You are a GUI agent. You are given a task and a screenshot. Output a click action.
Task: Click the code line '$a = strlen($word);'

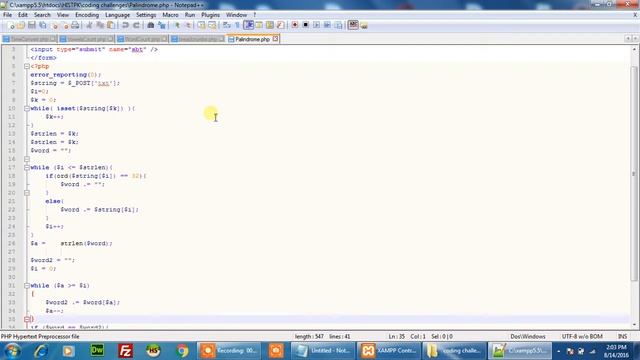71,243
